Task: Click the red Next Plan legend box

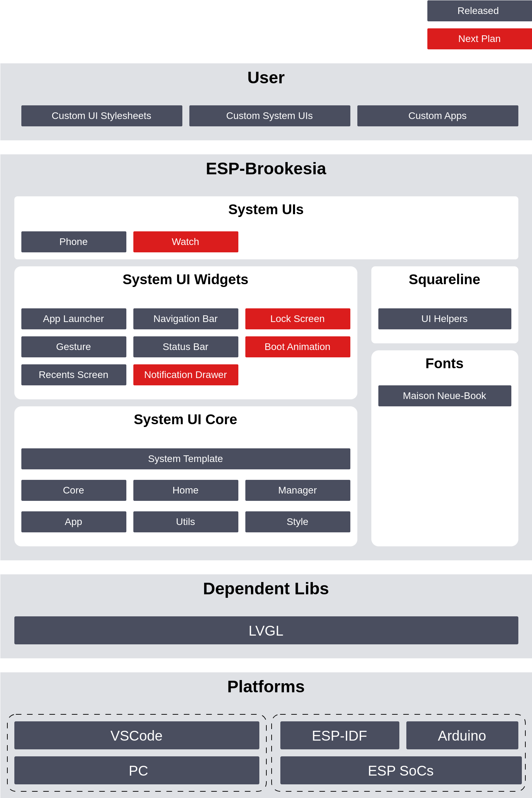Action: click(479, 39)
